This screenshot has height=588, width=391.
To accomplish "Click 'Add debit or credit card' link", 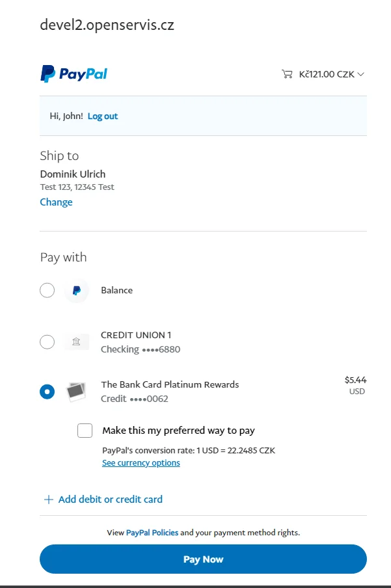I will click(x=110, y=500).
